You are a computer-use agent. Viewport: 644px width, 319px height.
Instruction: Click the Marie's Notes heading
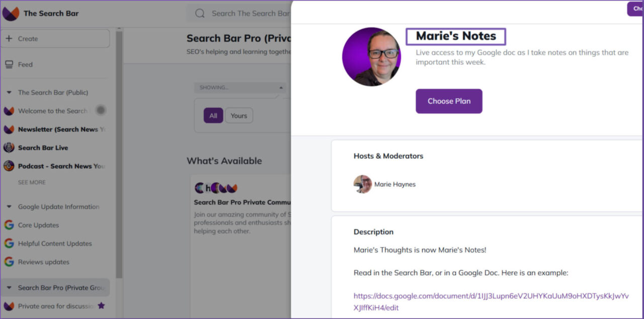click(456, 36)
